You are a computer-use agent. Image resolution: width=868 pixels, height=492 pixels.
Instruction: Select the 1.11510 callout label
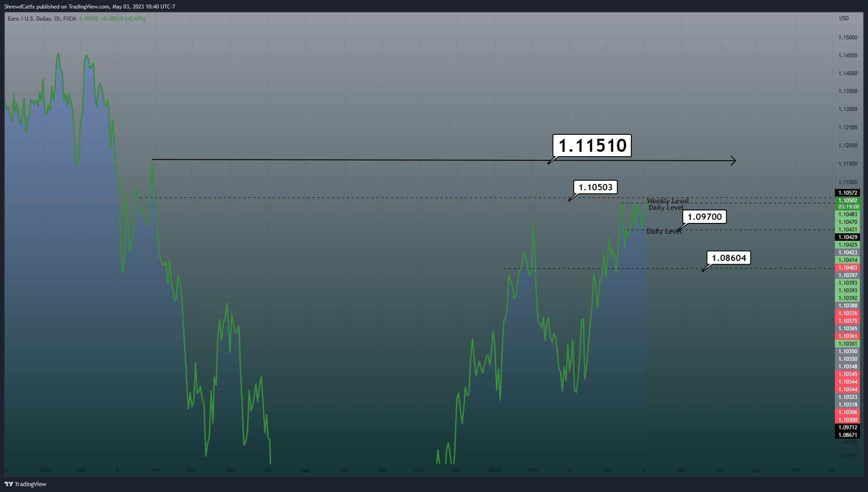592,145
